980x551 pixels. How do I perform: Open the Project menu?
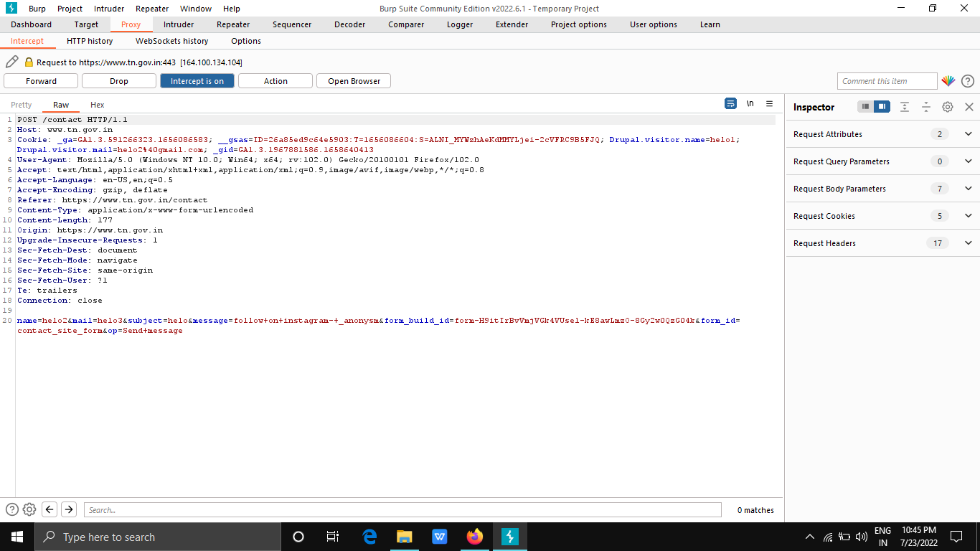tap(70, 9)
